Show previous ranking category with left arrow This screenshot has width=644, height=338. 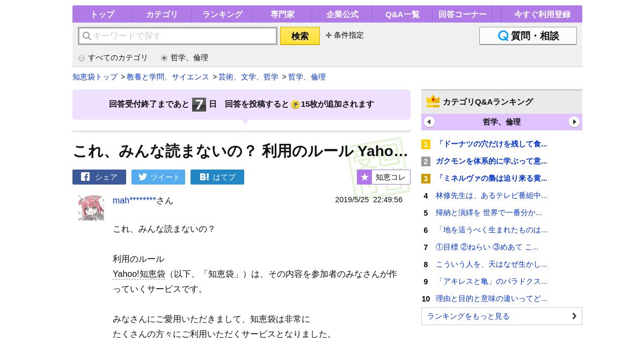tap(429, 122)
